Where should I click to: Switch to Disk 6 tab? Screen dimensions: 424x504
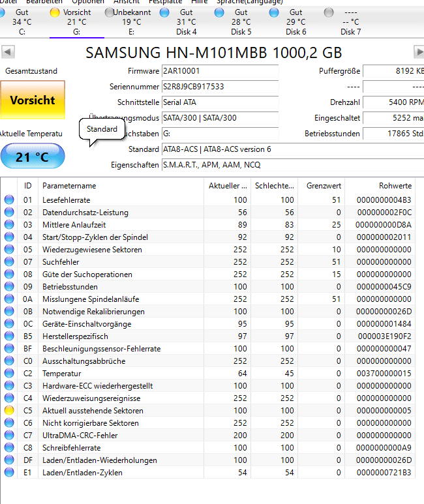pos(295,22)
